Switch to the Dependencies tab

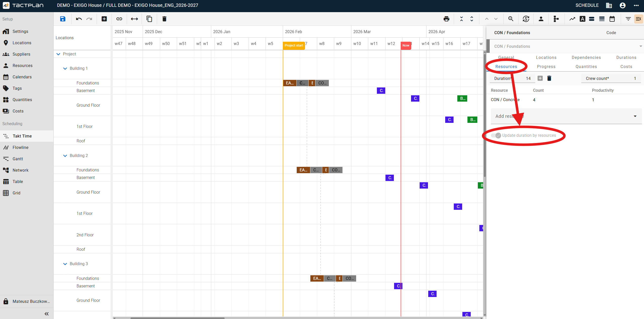coord(586,58)
